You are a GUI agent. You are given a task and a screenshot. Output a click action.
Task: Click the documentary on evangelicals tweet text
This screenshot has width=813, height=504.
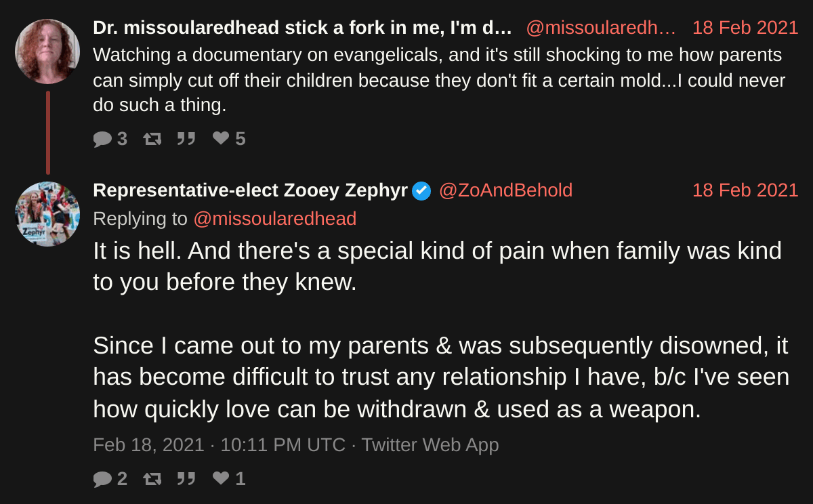click(438, 80)
